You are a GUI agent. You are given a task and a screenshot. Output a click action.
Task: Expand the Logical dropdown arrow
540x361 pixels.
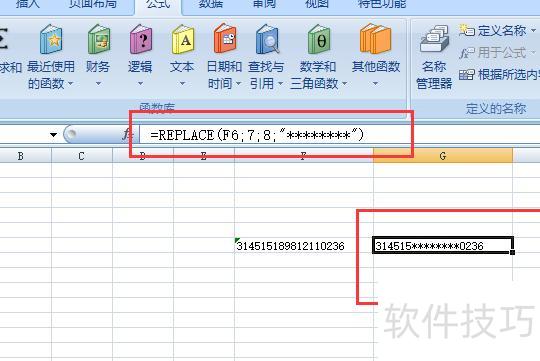tap(141, 84)
